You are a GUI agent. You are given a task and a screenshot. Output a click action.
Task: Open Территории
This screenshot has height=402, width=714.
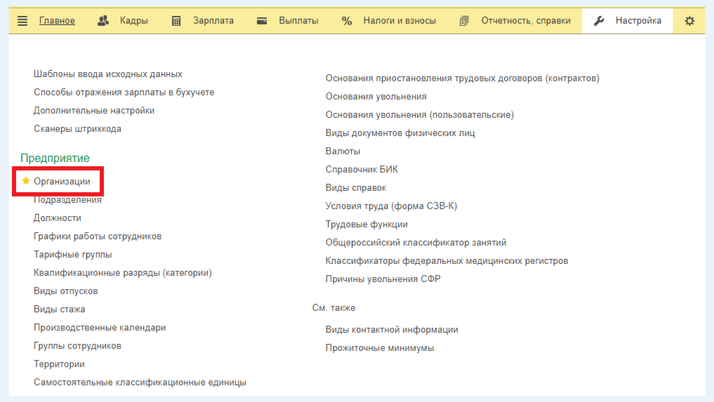[x=59, y=364]
